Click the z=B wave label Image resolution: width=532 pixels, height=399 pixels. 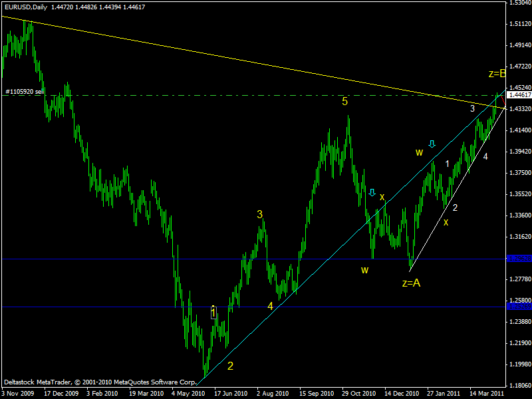[497, 74]
